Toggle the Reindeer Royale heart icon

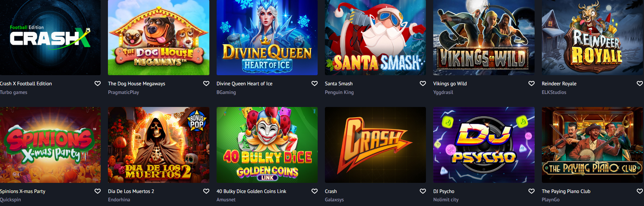click(x=640, y=83)
